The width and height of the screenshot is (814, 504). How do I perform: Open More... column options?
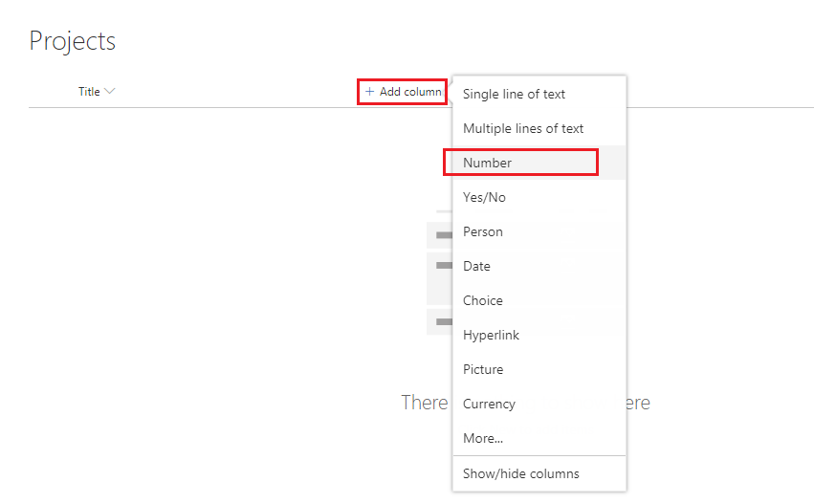click(483, 438)
